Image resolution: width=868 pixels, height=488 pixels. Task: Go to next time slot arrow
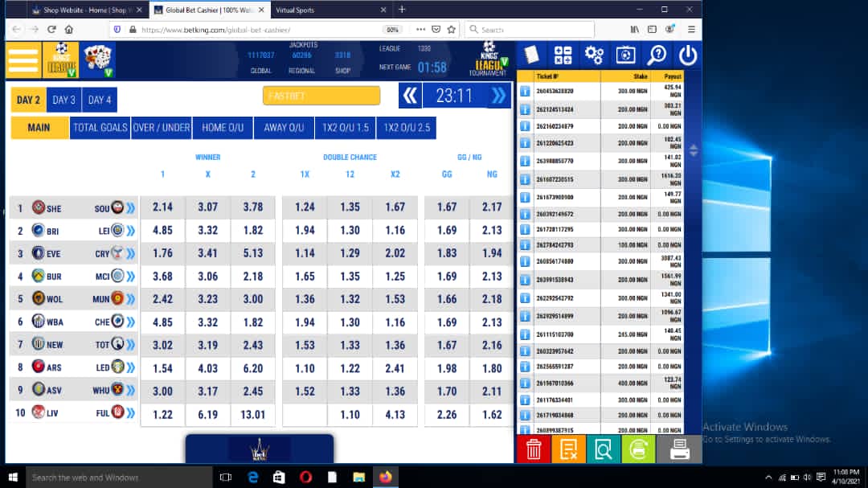(x=499, y=96)
